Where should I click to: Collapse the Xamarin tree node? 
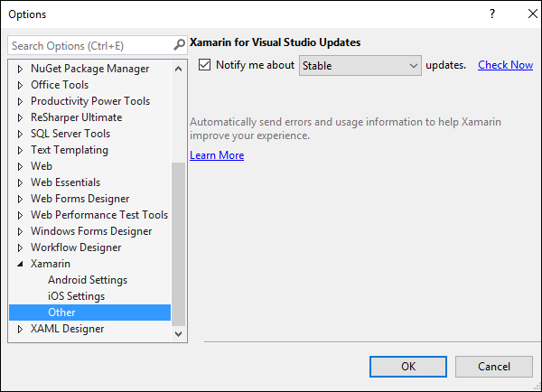(21, 264)
